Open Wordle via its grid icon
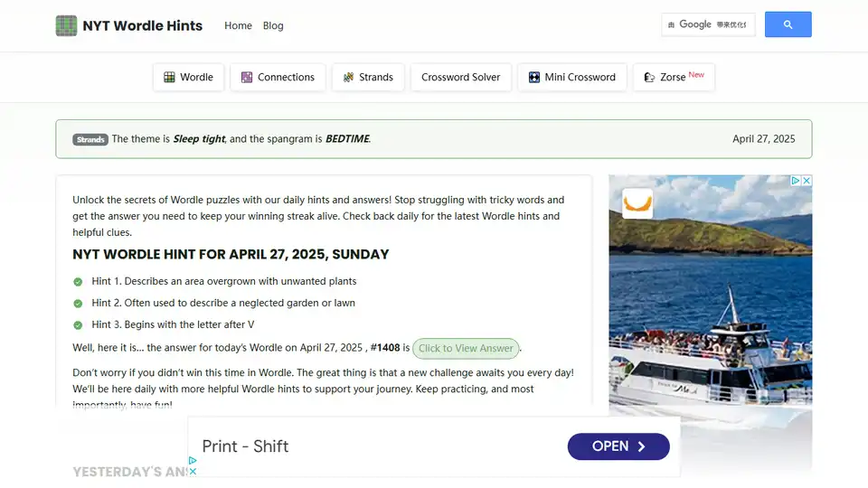868x488 pixels. 169,77
